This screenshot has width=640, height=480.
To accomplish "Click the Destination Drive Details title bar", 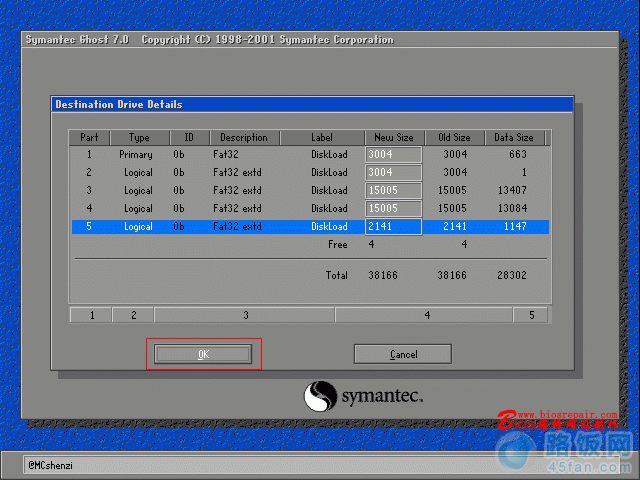I will pyautogui.click(x=312, y=104).
